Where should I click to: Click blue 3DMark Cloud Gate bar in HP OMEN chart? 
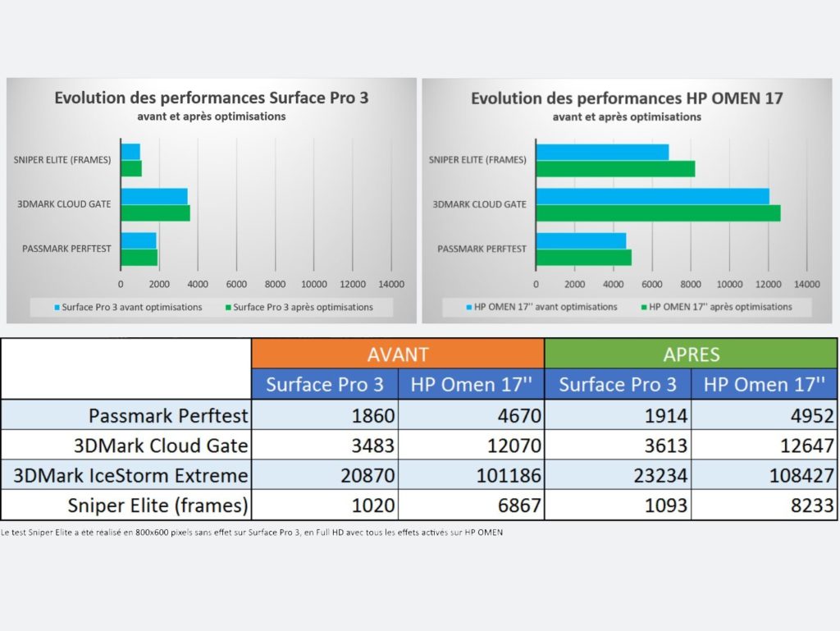tap(652, 196)
